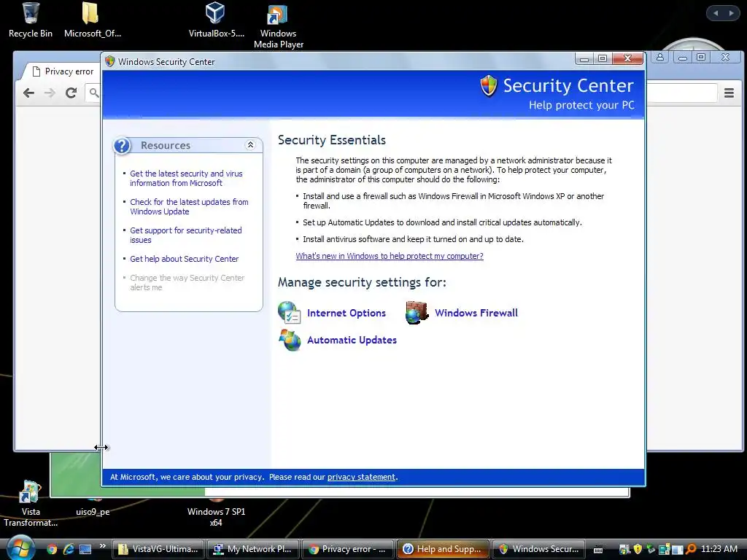Click the Windows Firewall brick wall icon
Screen dimensions: 747x560
(417, 312)
